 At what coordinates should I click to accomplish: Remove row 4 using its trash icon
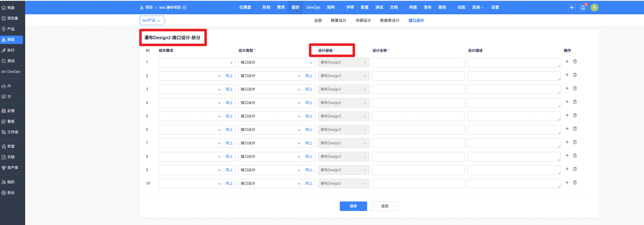(575, 102)
